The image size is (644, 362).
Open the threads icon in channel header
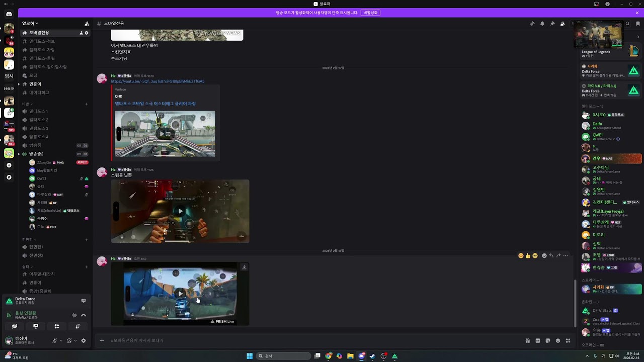pos(532,24)
